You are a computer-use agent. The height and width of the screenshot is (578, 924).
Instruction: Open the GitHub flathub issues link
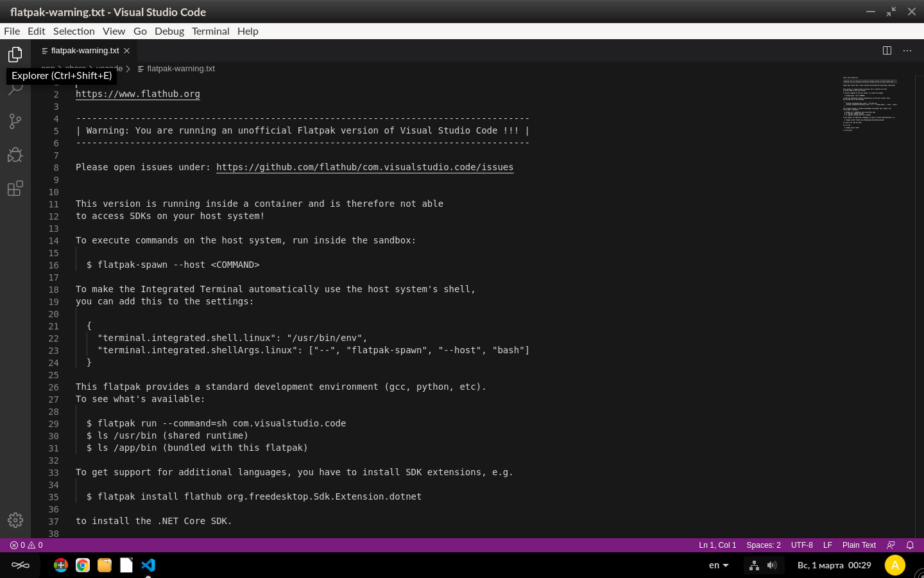[364, 167]
